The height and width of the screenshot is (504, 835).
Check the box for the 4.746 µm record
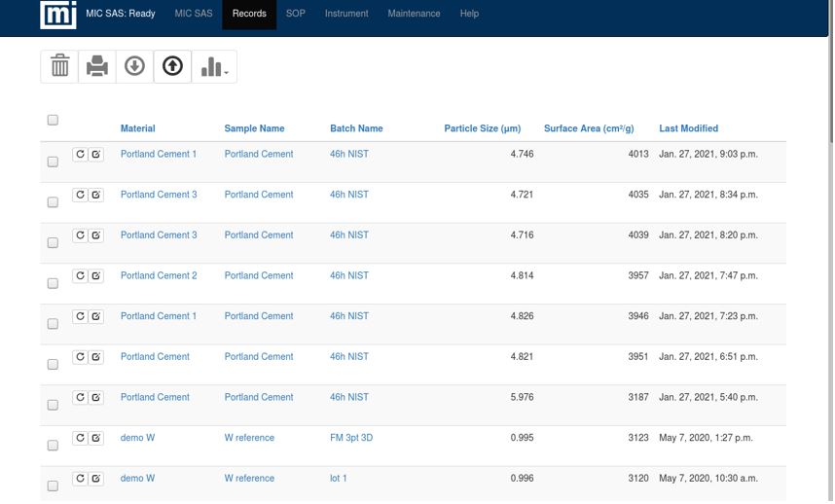[53, 162]
